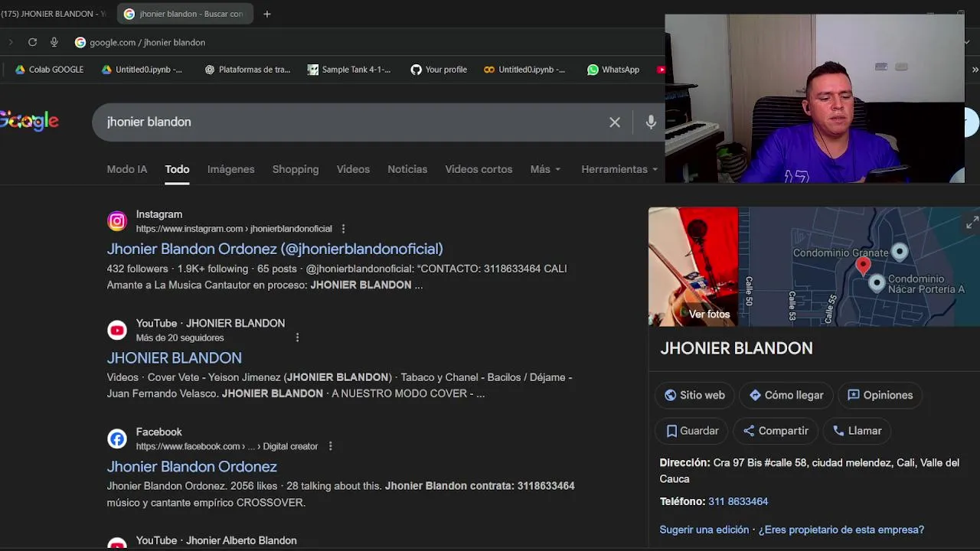The height and width of the screenshot is (551, 980).
Task: Click Cómo llegar directions button
Action: point(786,395)
